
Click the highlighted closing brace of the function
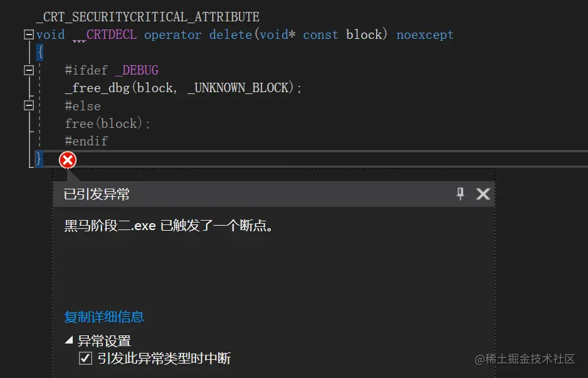tap(39, 159)
